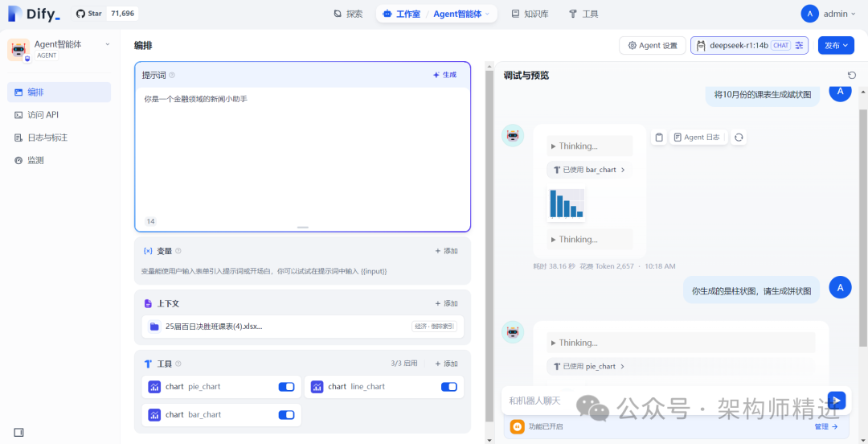868x444 pixels.
Task: Open 访问 API in the sidebar
Action: (59, 115)
